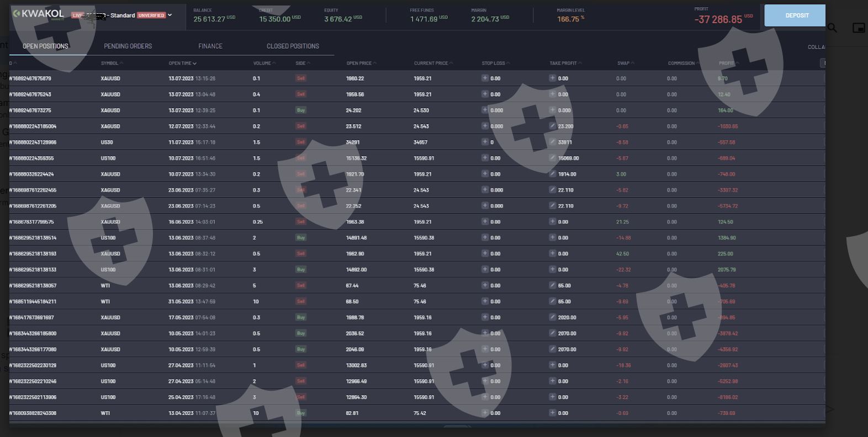The width and height of the screenshot is (868, 437).
Task: Open the Finance tab
Action: point(210,46)
